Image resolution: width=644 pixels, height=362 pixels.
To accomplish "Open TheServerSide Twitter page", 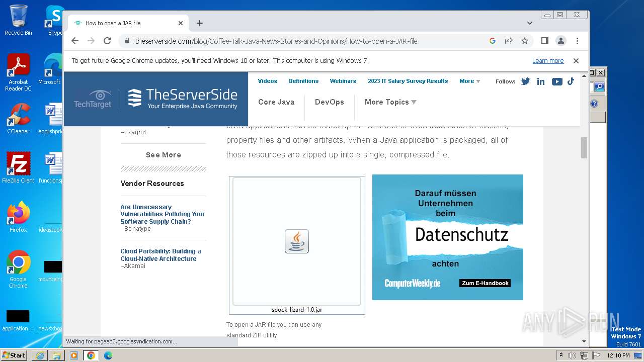I will [526, 81].
